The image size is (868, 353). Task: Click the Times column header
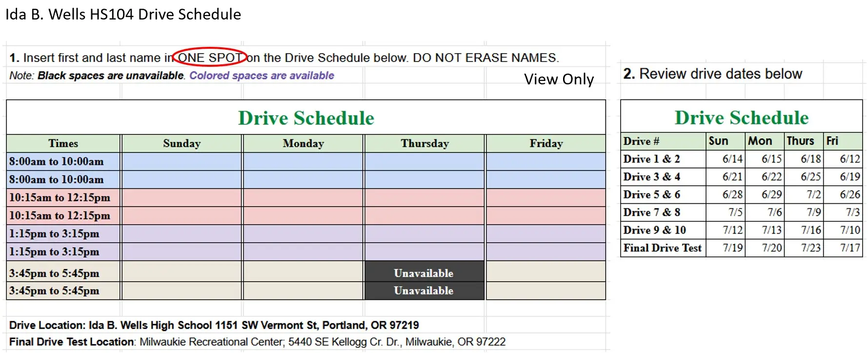click(63, 143)
